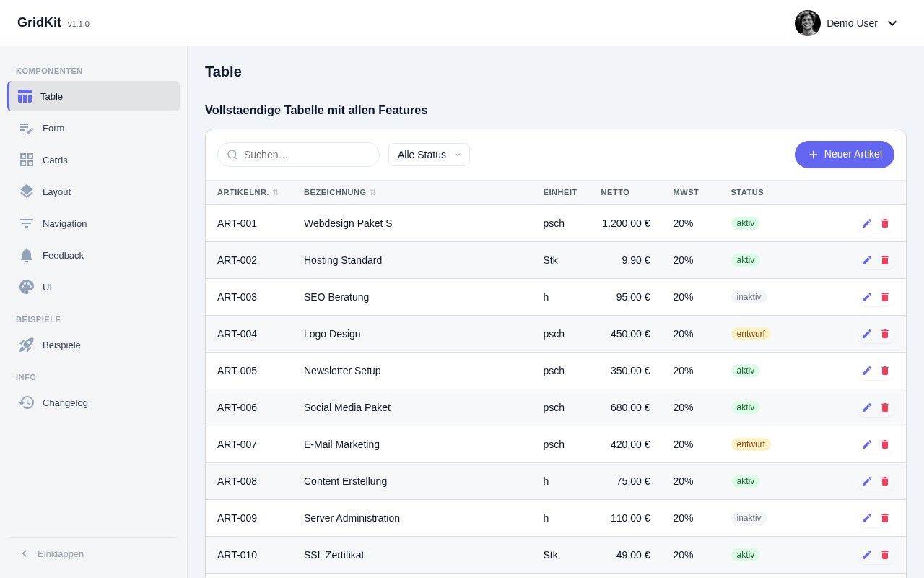Viewport: 924px width, 578px height.
Task: Click the Neuer Artikel button
Action: pos(844,155)
